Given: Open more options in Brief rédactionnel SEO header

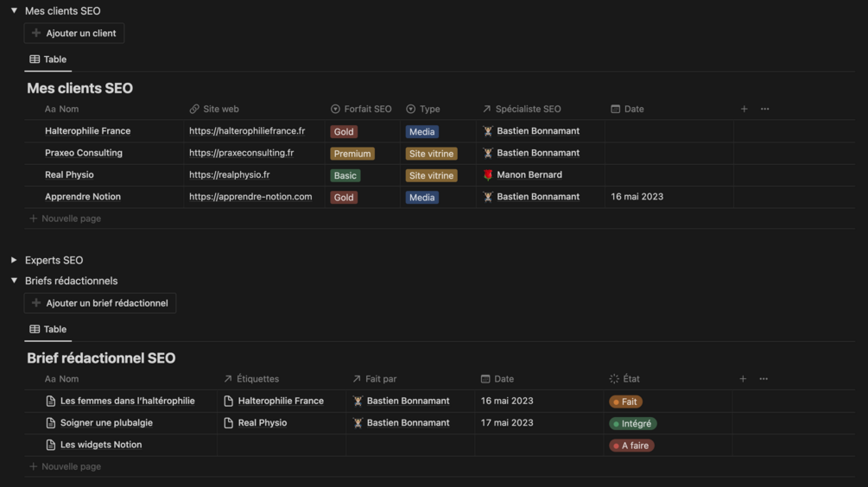Looking at the screenshot, I should click(763, 379).
